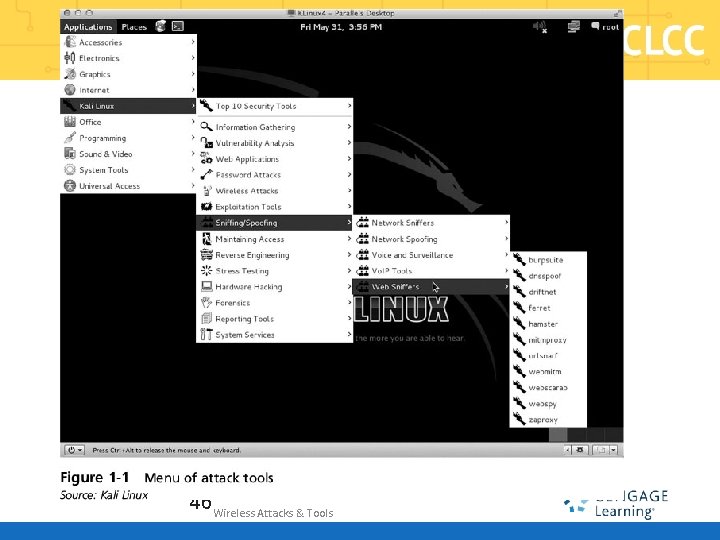Open the Internet category
The width and height of the screenshot is (720, 540).
coord(129,90)
